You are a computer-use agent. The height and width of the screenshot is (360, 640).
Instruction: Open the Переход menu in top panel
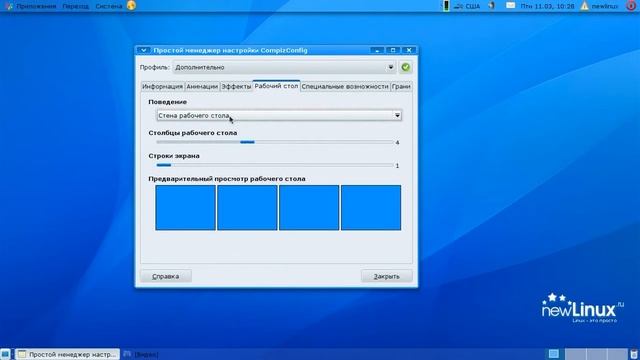(x=76, y=6)
